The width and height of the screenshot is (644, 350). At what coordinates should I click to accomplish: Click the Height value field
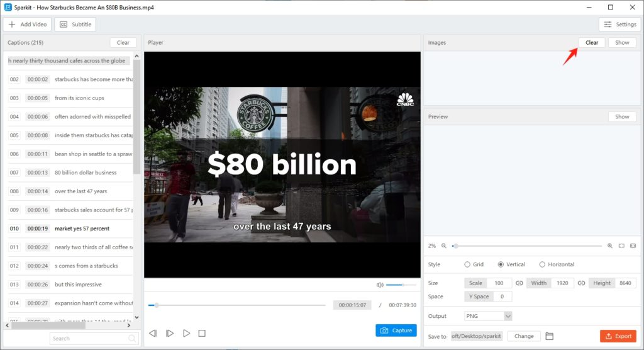click(x=625, y=283)
